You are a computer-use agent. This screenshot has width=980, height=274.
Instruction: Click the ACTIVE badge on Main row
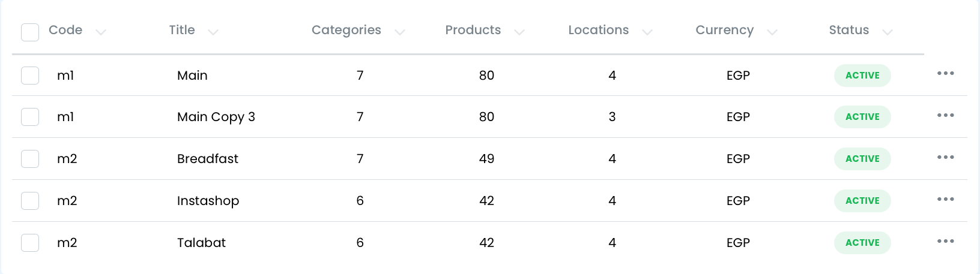click(862, 76)
